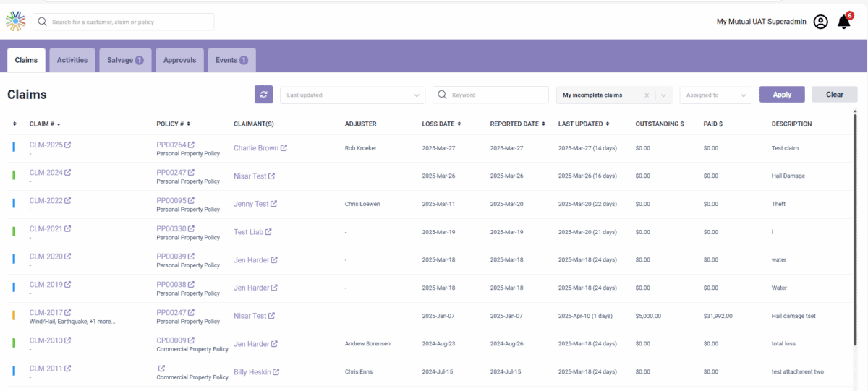Viewport: 868px width, 391px height.
Task: Open claimant Jen Harder in CLM-2020 row
Action: (x=251, y=260)
